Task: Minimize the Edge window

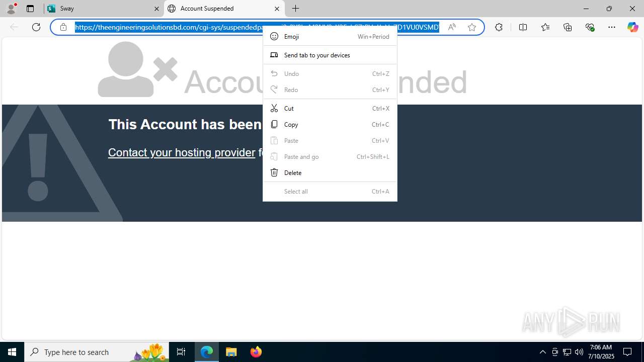Action: click(x=586, y=9)
